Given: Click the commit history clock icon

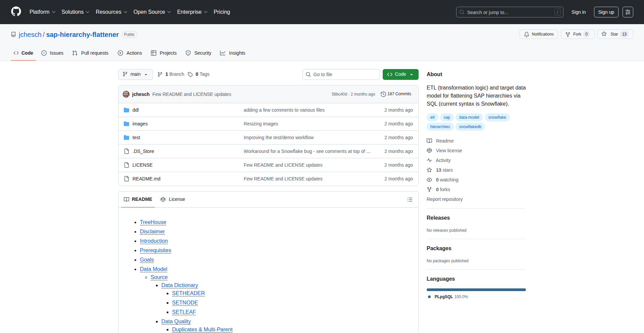Looking at the screenshot, I should pyautogui.click(x=383, y=94).
